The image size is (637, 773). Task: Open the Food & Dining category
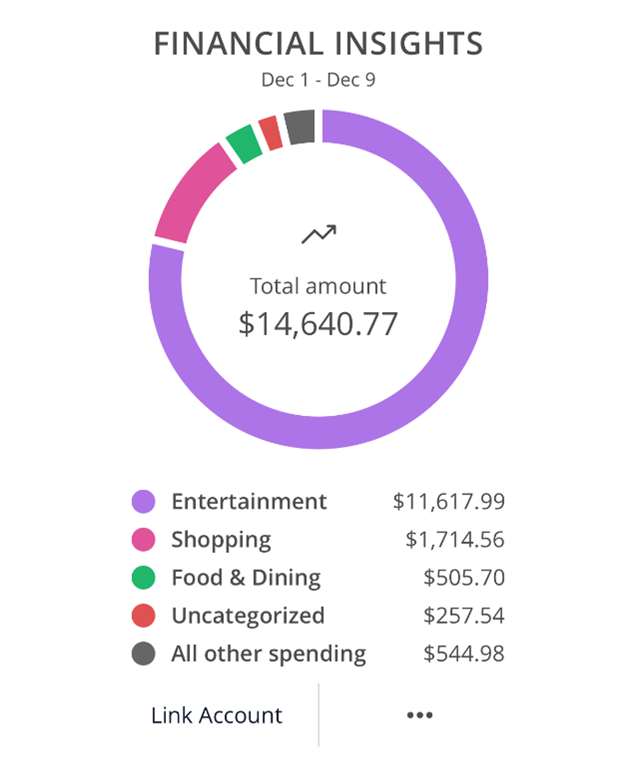pos(246,578)
